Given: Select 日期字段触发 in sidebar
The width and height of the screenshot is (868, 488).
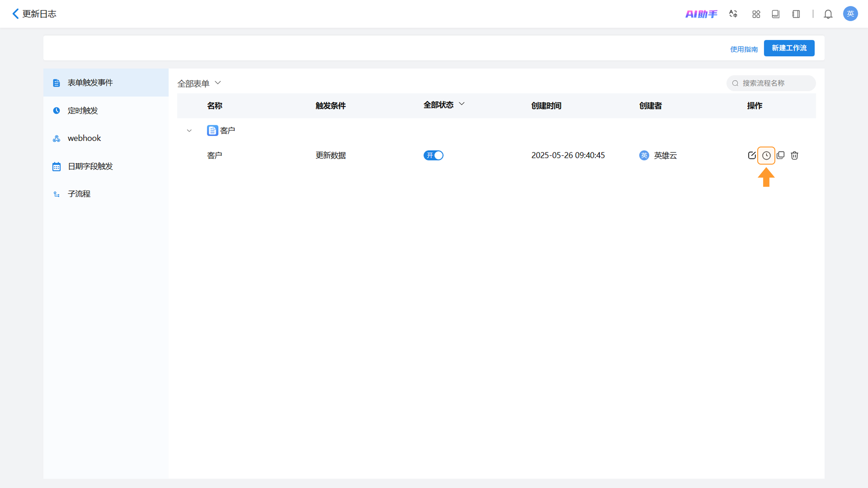Looking at the screenshot, I should 106,166.
